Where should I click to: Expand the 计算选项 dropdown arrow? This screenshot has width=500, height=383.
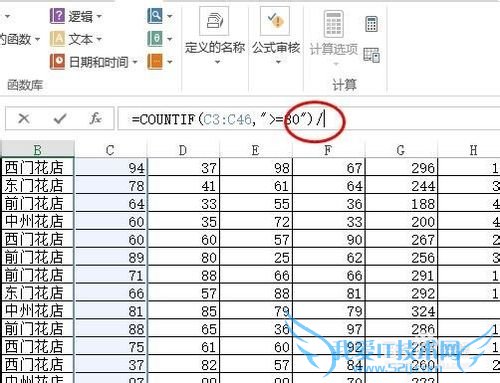pyautogui.click(x=336, y=63)
